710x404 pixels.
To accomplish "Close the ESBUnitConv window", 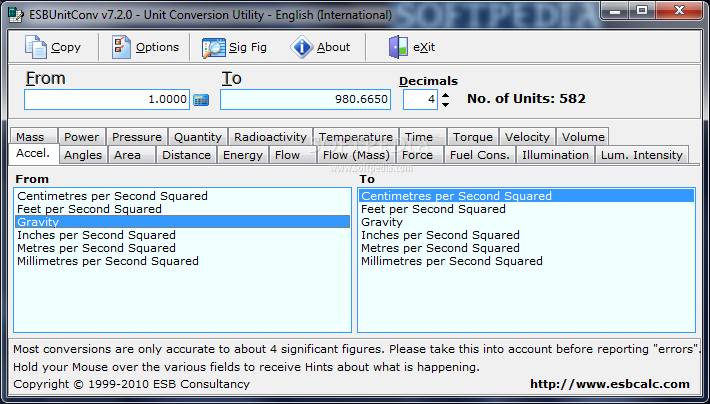I will 679,10.
